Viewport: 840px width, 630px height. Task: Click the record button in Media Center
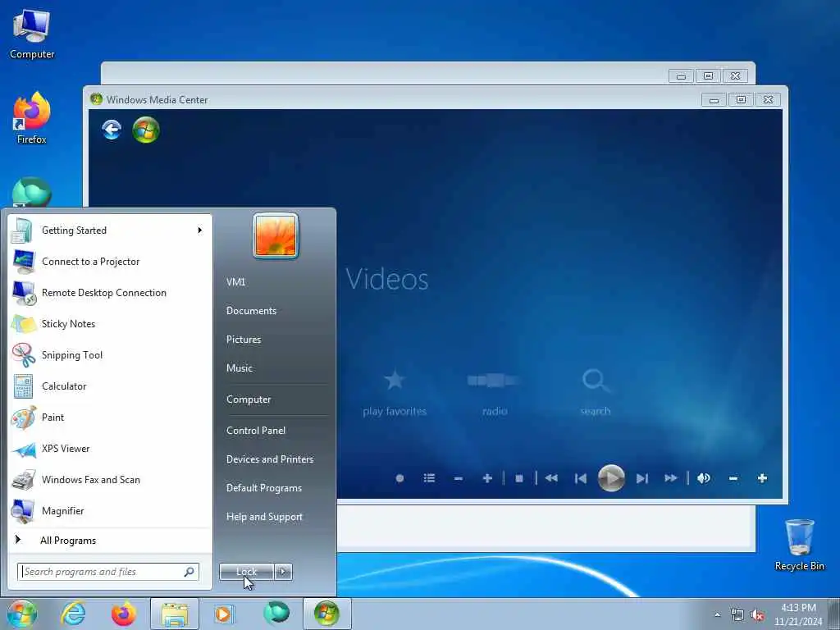(x=399, y=478)
